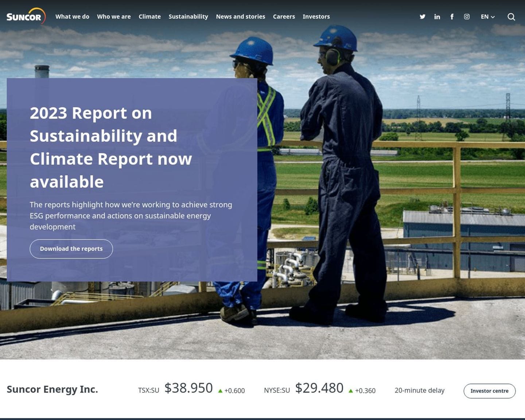525x420 pixels.
Task: Click the 2023 Sustainability Report headline
Action: point(111,147)
